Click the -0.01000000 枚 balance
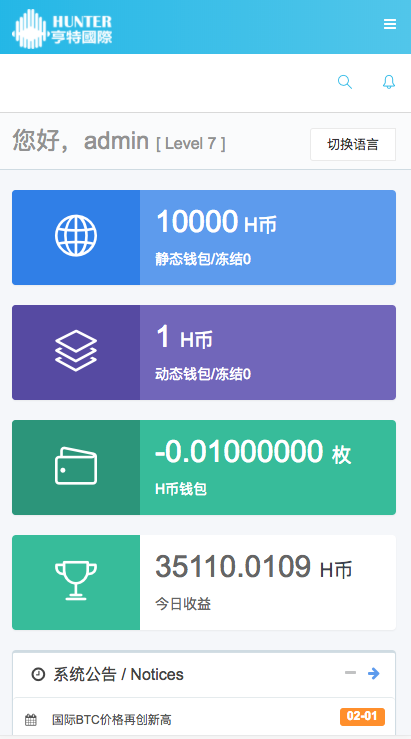 [x=253, y=452]
